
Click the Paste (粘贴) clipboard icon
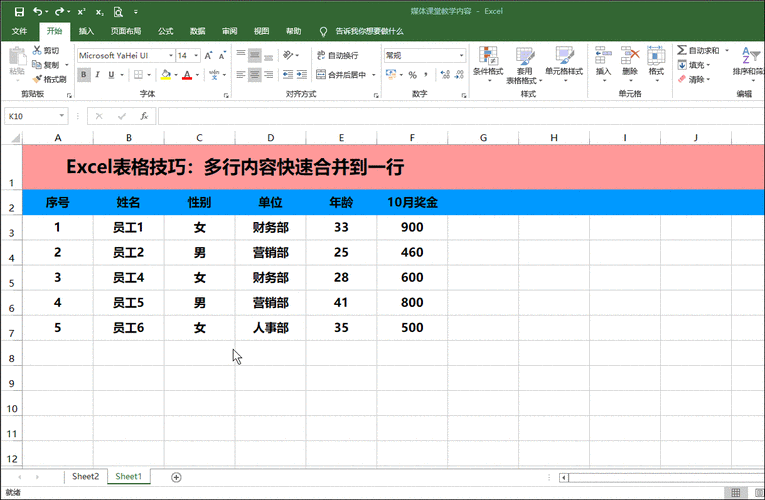pos(17,58)
